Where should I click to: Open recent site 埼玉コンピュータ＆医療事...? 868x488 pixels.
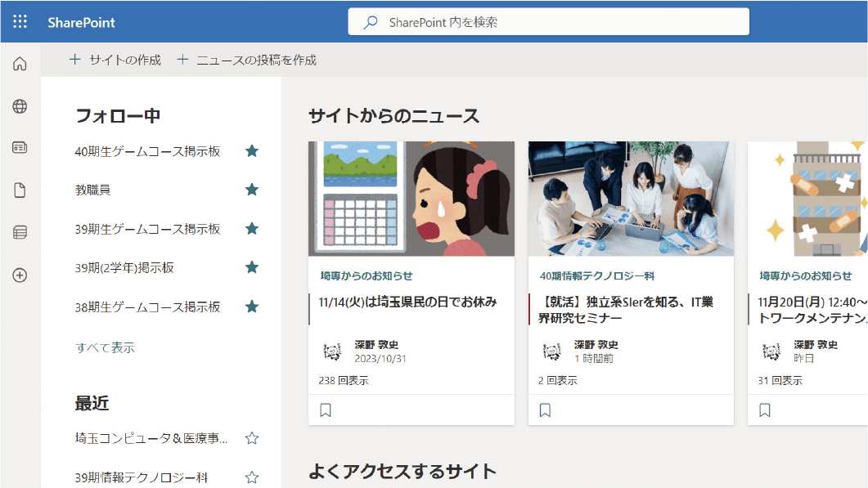[x=151, y=438]
